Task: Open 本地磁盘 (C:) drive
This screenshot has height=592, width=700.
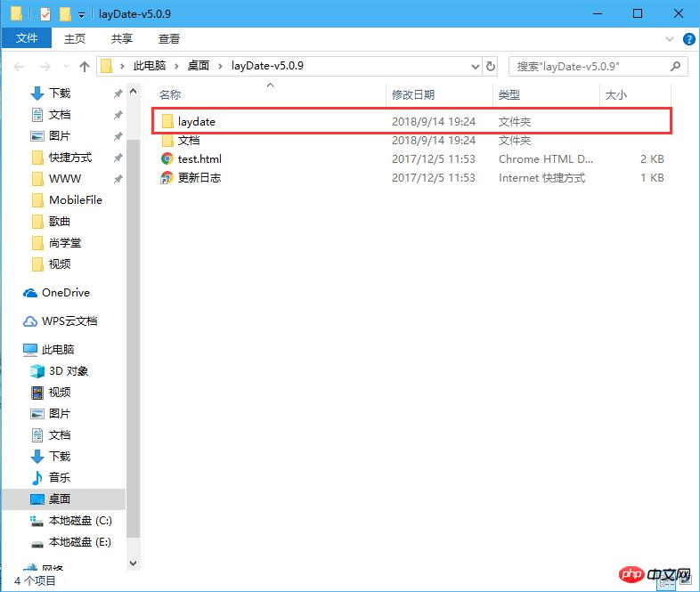Action: (80, 520)
